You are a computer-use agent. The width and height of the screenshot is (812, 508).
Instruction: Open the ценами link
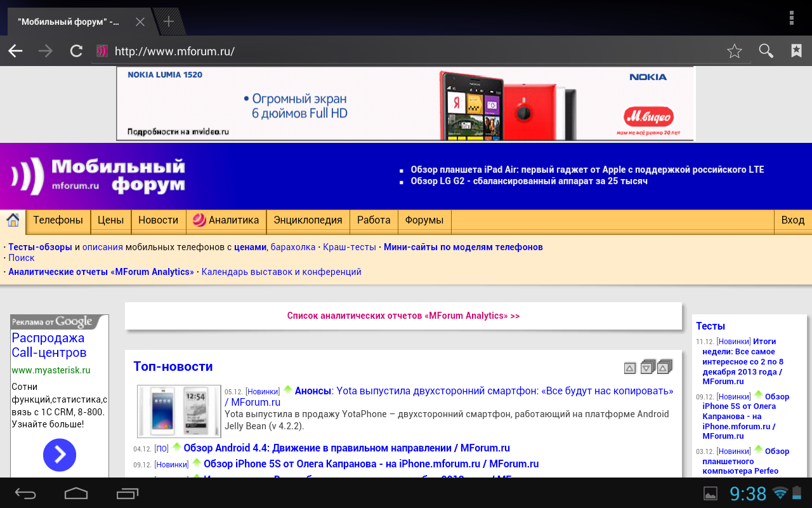(250, 247)
